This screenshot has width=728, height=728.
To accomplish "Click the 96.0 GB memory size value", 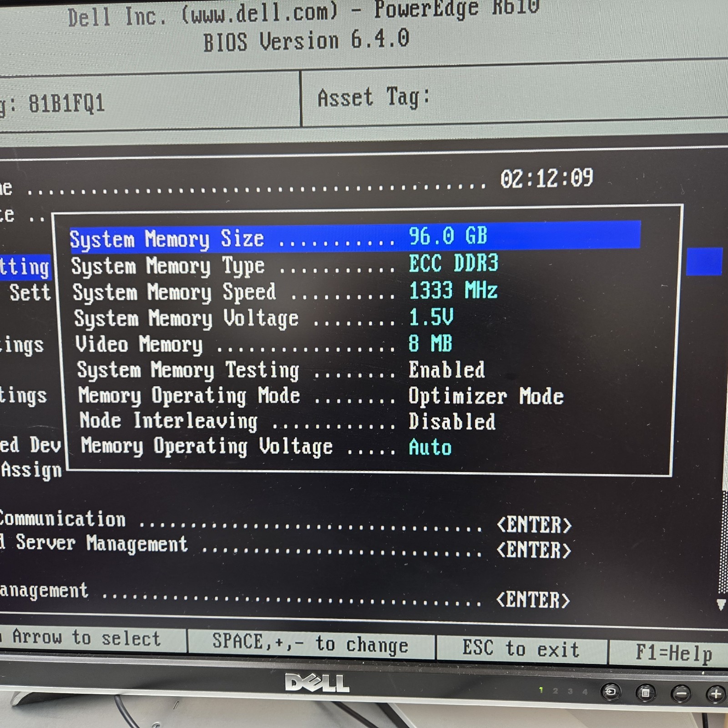I will tap(448, 236).
